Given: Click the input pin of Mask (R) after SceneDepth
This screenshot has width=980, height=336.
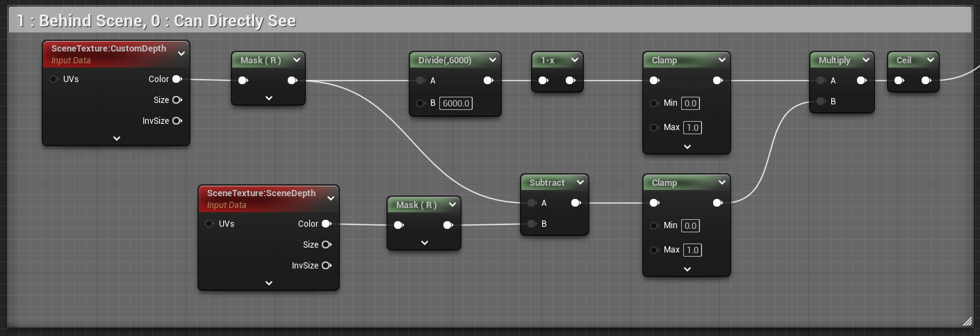Looking at the screenshot, I should pyautogui.click(x=399, y=225).
